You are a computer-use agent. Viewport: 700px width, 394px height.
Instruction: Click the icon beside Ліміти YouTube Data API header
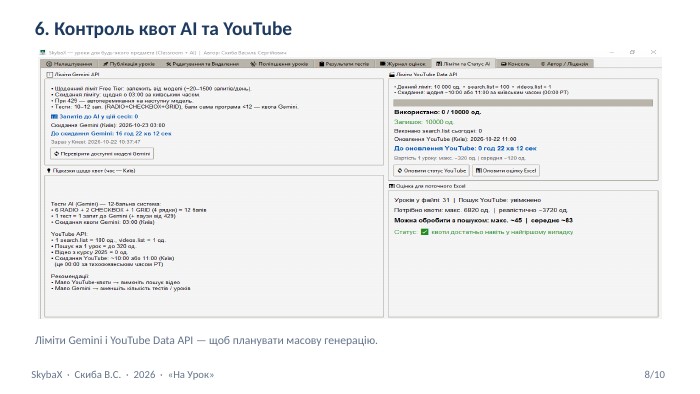coord(392,75)
